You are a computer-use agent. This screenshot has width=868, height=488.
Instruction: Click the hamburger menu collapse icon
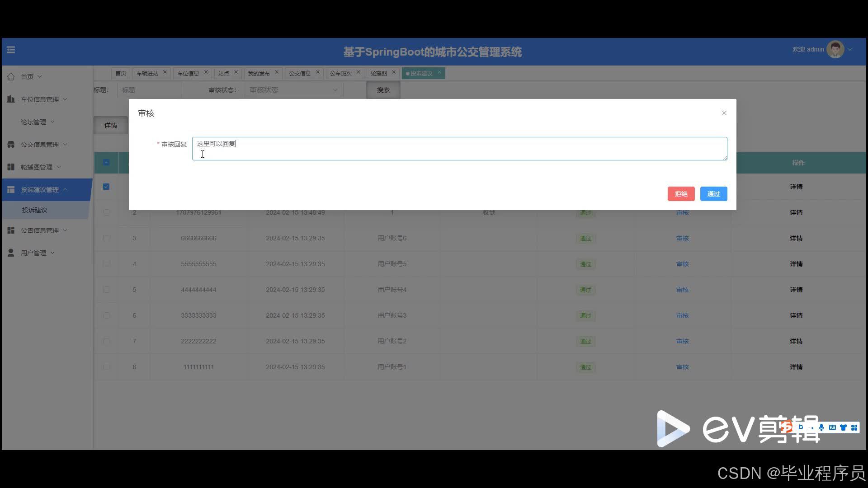click(11, 50)
